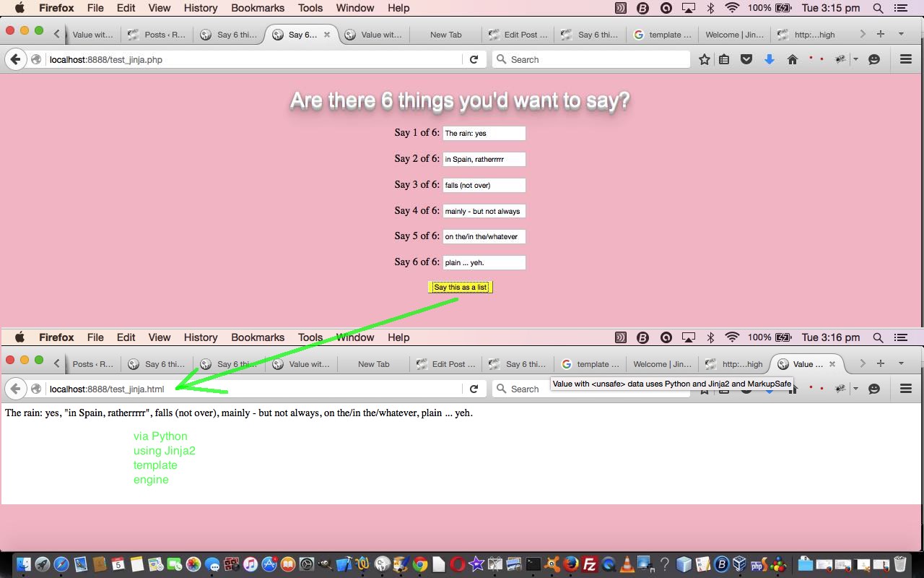This screenshot has width=924, height=578.
Task: Click the Say this as a list button
Action: [x=461, y=288]
